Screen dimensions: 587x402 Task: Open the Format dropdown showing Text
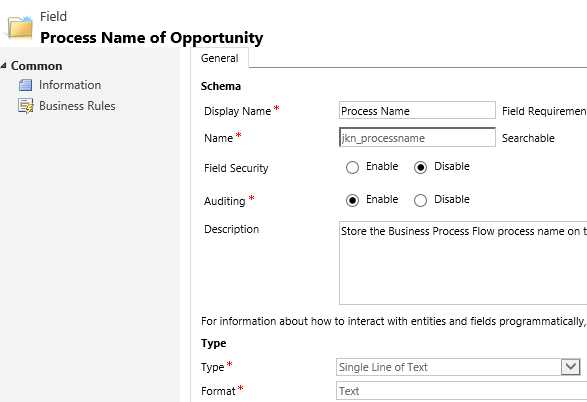(x=461, y=391)
